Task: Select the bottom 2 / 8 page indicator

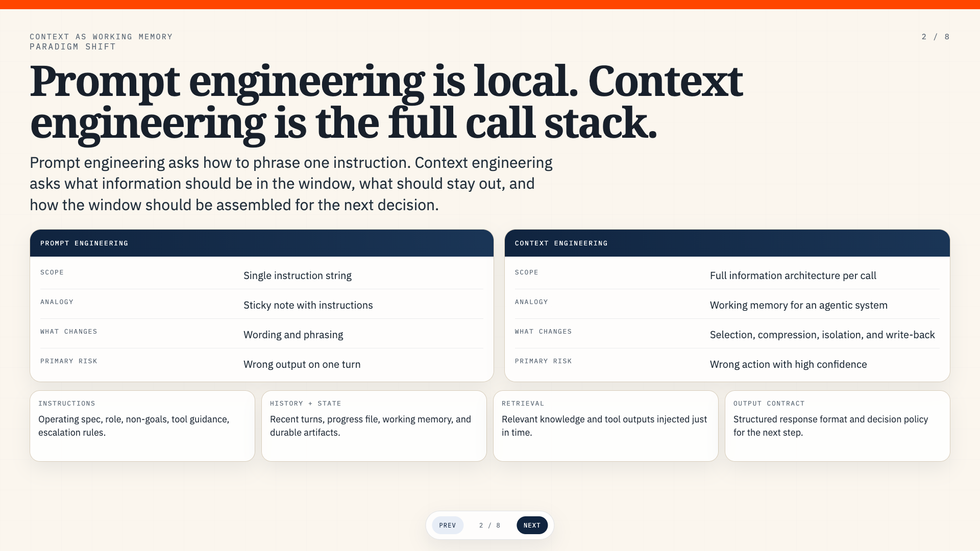Action: point(490,525)
